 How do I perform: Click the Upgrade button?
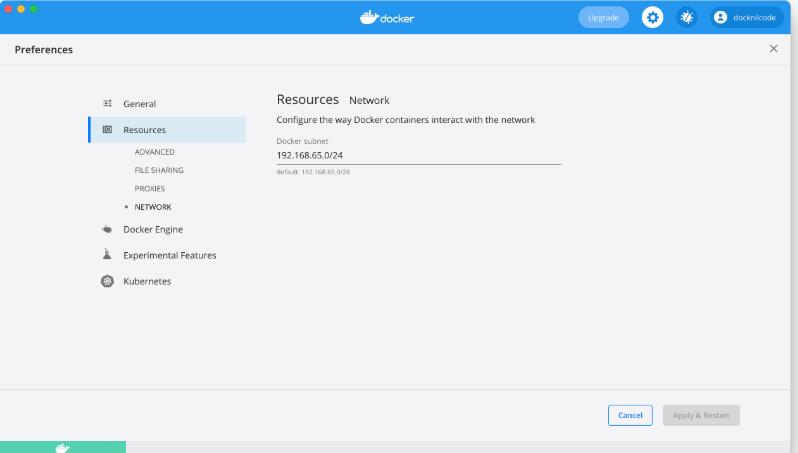pyautogui.click(x=603, y=17)
